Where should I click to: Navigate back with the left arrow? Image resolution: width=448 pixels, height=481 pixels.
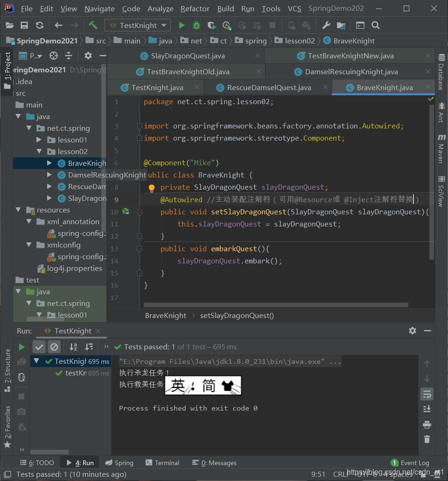(58, 26)
